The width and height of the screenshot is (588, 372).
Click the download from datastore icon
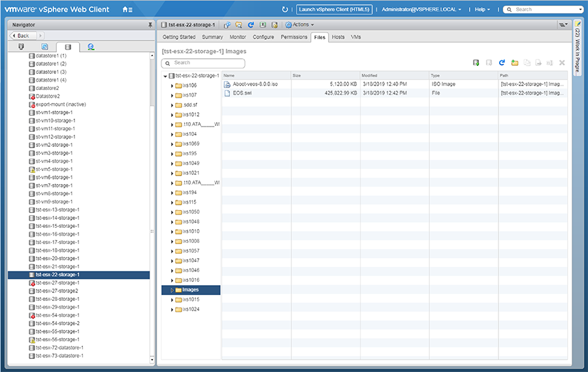[x=489, y=63]
